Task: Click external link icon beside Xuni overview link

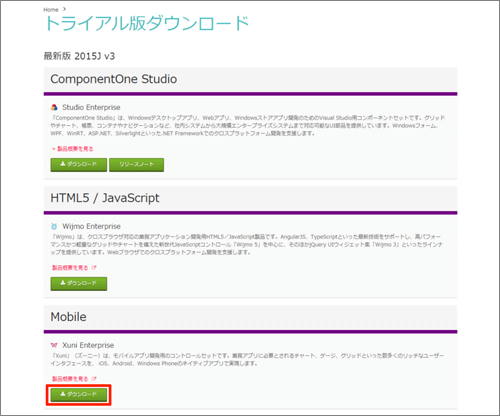Action: click(x=94, y=379)
